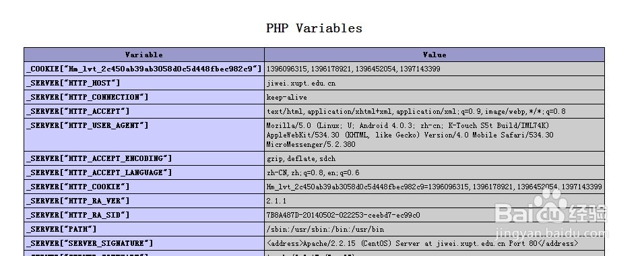
Task: Click the HTTP_ACCEPT_LANGUAGE variable cell
Action: pos(144,172)
